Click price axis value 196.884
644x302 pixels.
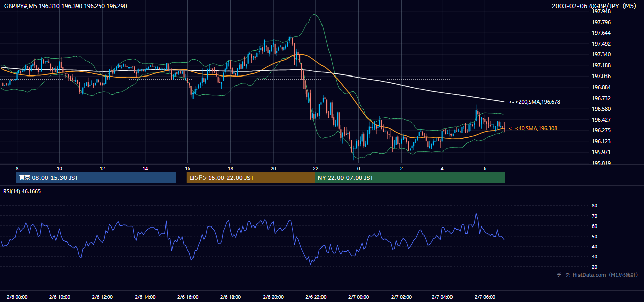tap(601, 87)
